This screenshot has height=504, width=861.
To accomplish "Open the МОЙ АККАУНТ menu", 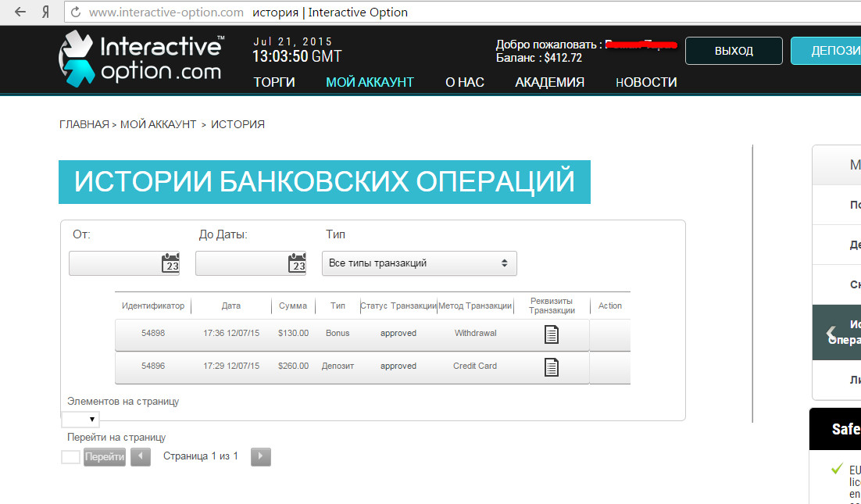I will click(x=370, y=82).
